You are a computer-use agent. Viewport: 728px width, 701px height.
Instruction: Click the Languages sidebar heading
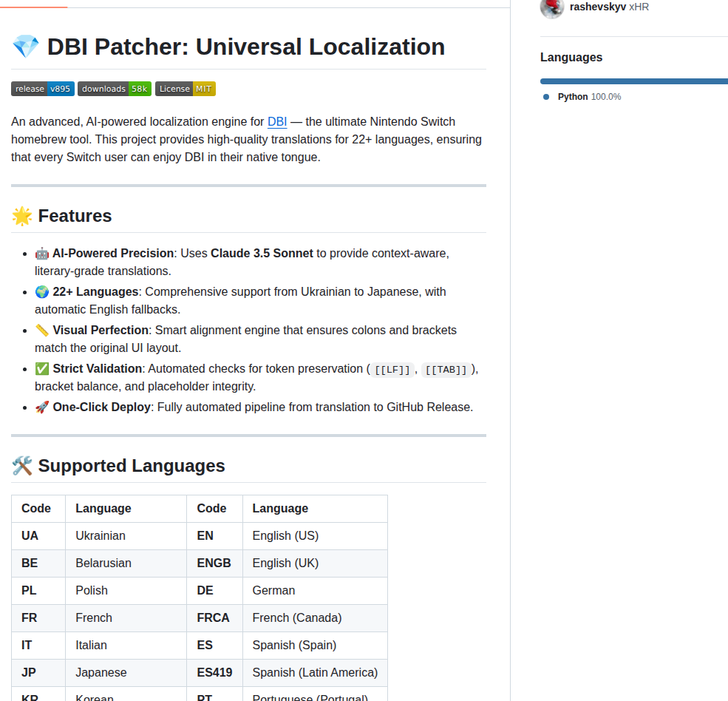tap(571, 57)
